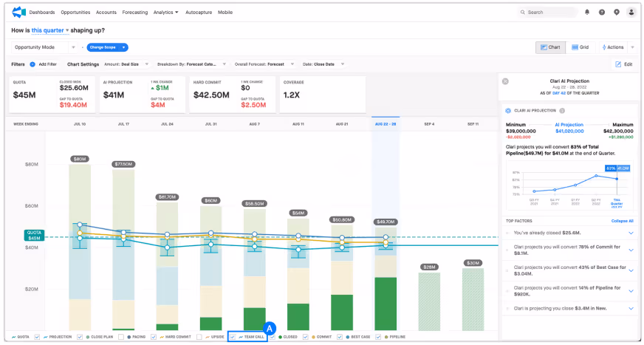Close the Clari AI Projection panel
644x345 pixels.
[x=506, y=81]
